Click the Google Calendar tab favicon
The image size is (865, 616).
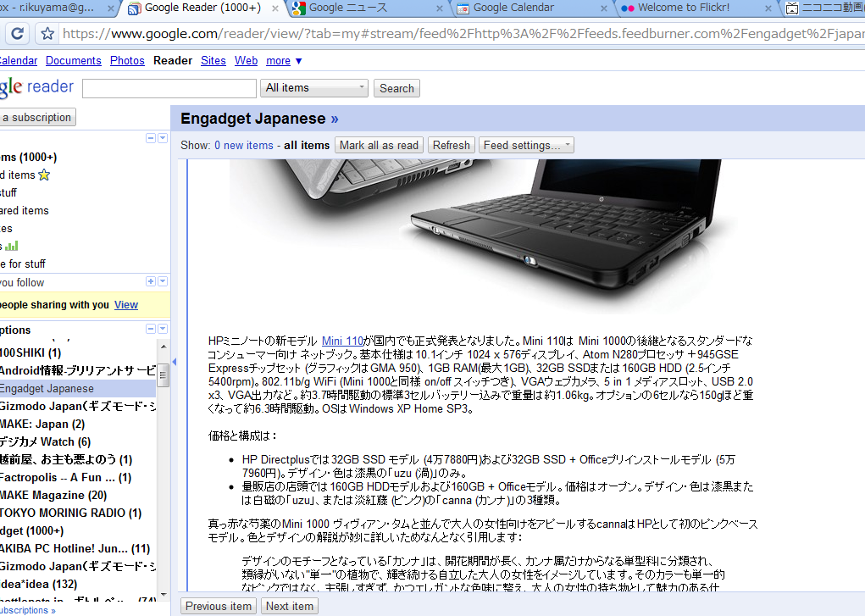(x=463, y=8)
